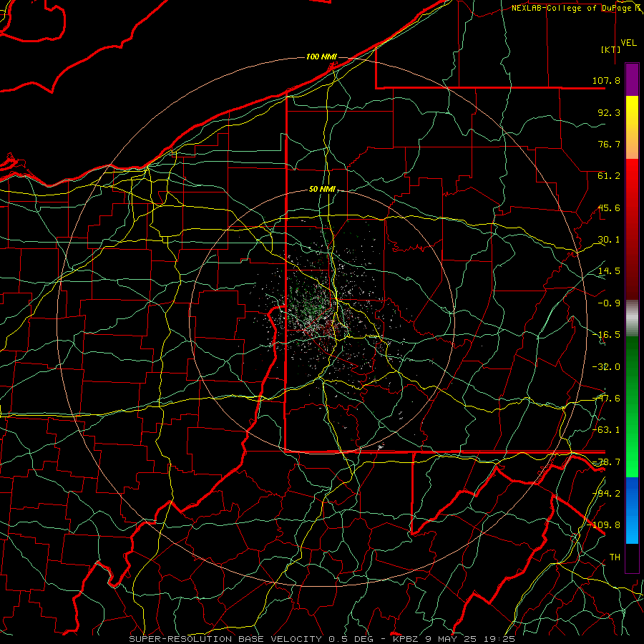This screenshot has height=644, width=644.
Task: Click the [KT] units label
Action: click(x=611, y=49)
